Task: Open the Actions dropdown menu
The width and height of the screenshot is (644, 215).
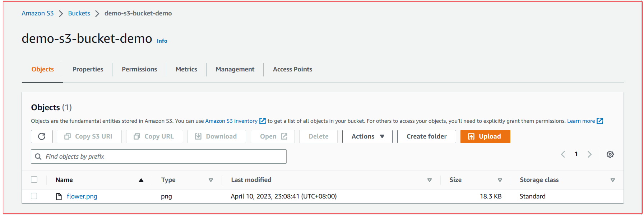Action: click(x=367, y=136)
